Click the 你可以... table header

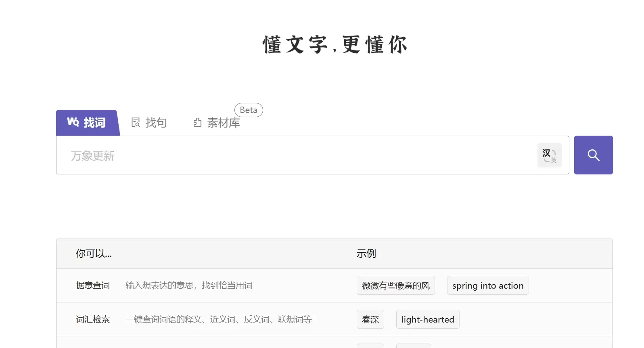(x=94, y=254)
